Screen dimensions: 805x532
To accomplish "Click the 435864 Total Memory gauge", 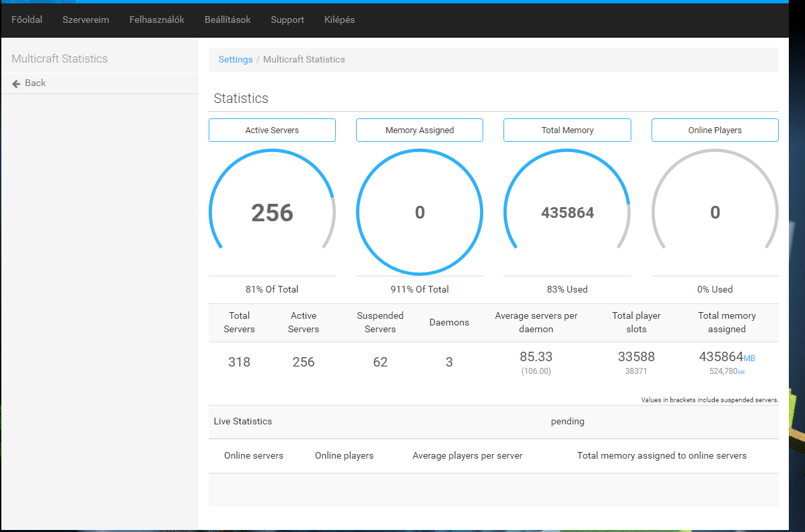I will coord(567,212).
